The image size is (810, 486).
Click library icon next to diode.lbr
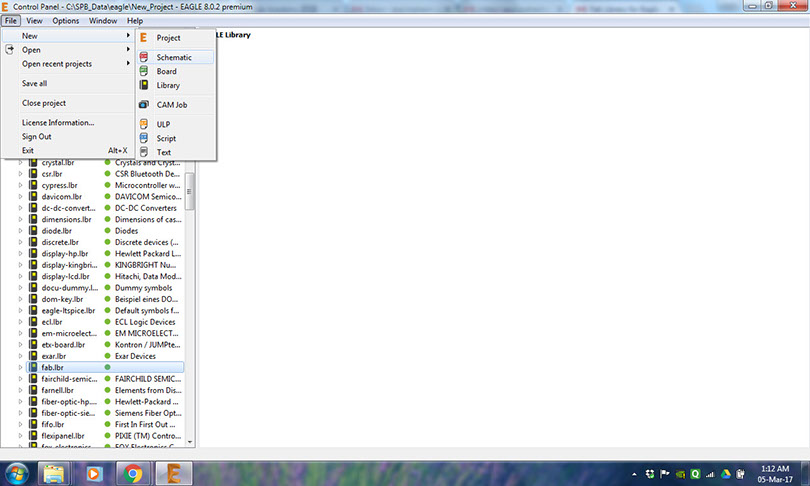pos(33,231)
